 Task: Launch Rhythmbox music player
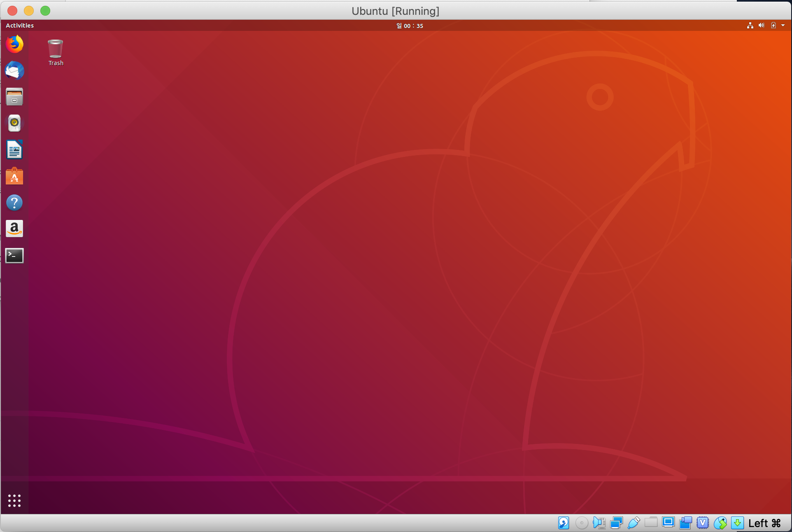coord(14,123)
